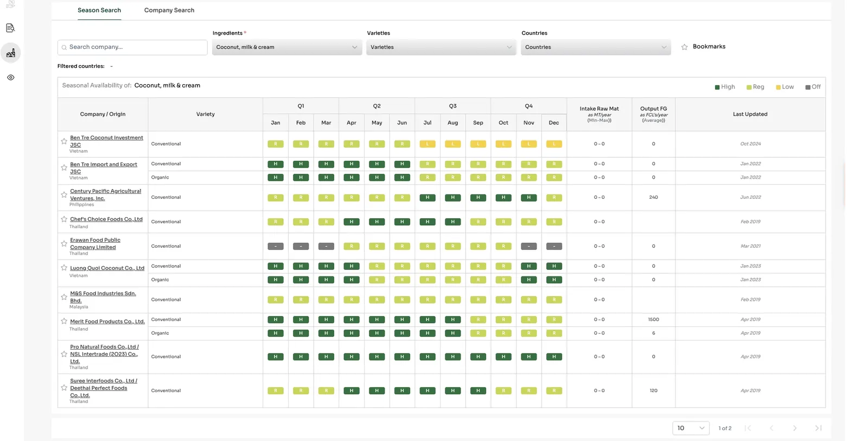Image resolution: width=868 pixels, height=441 pixels.
Task: Click the Intake Raw Mat column header
Action: [x=599, y=114]
